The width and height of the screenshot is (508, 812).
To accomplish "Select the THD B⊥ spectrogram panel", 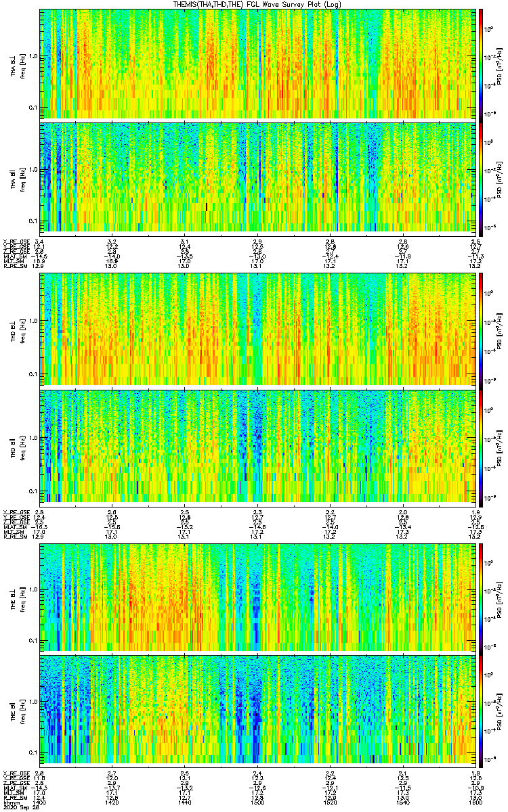I will tap(257, 328).
